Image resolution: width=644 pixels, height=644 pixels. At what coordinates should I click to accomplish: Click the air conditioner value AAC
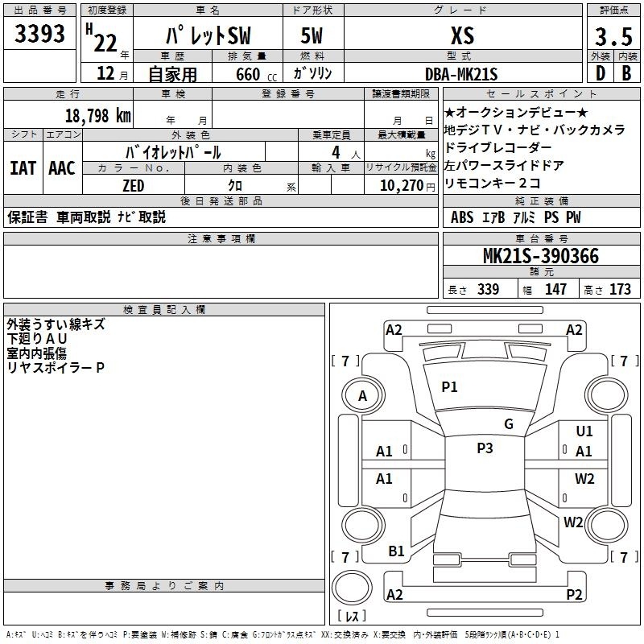coord(62,168)
